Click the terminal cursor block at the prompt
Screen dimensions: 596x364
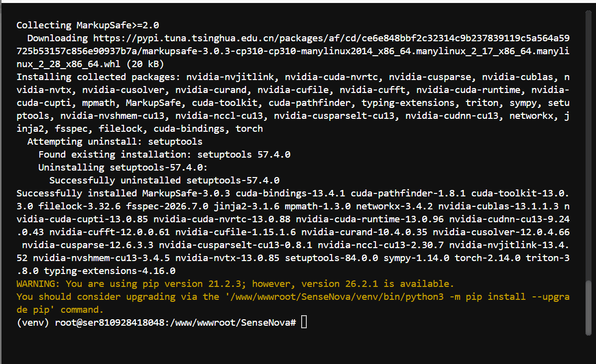point(304,322)
